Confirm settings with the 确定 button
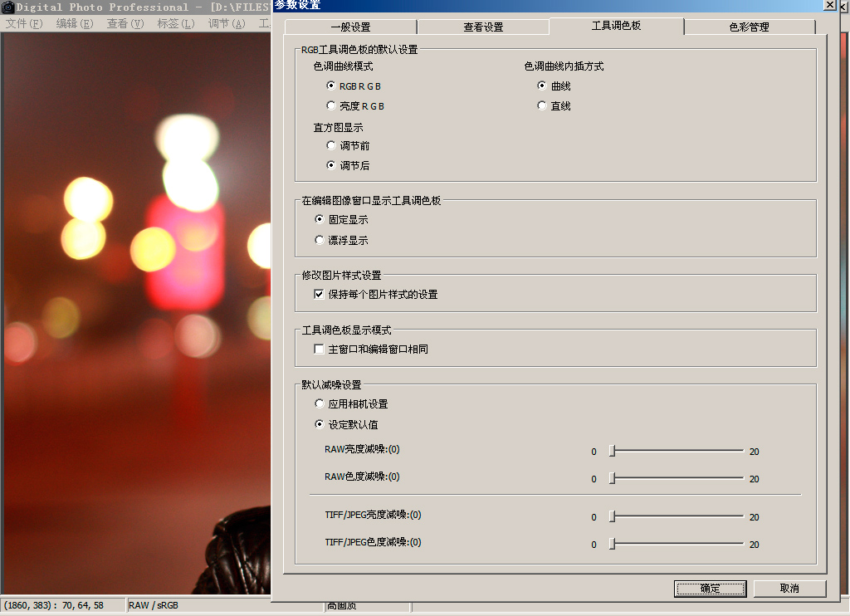The image size is (850, 616). coord(711,589)
